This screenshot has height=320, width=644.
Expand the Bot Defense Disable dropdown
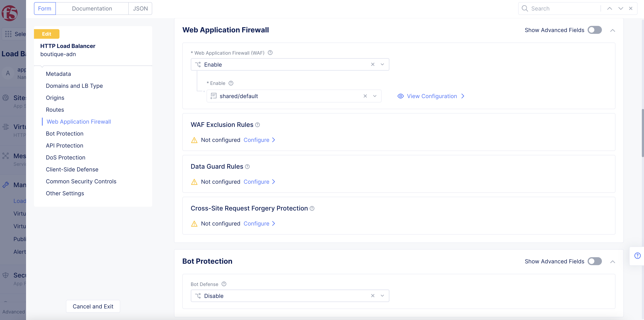(382, 296)
